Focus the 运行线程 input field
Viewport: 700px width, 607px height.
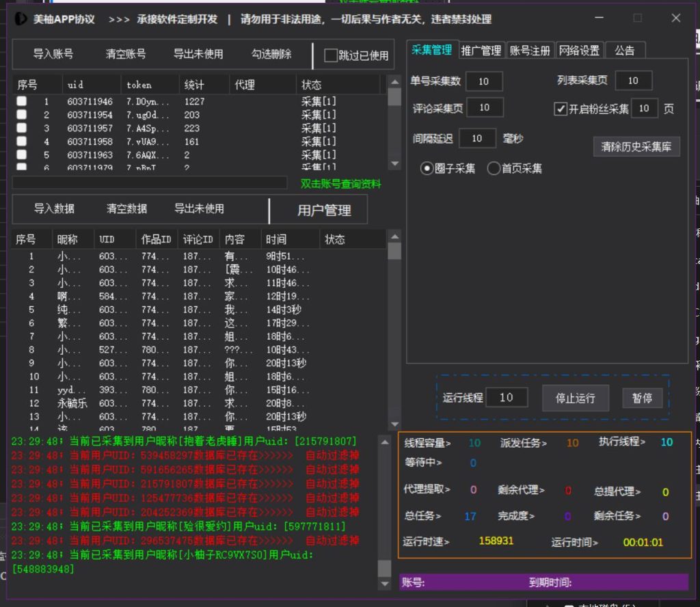(x=507, y=397)
